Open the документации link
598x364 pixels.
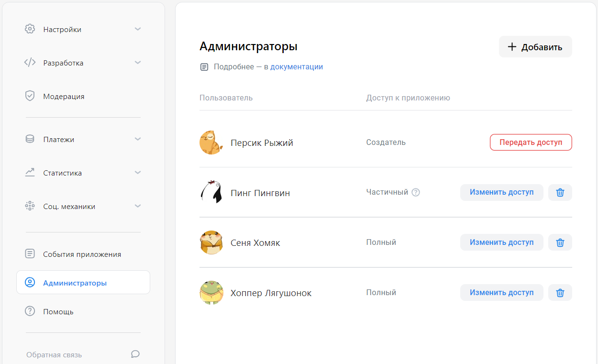point(297,66)
